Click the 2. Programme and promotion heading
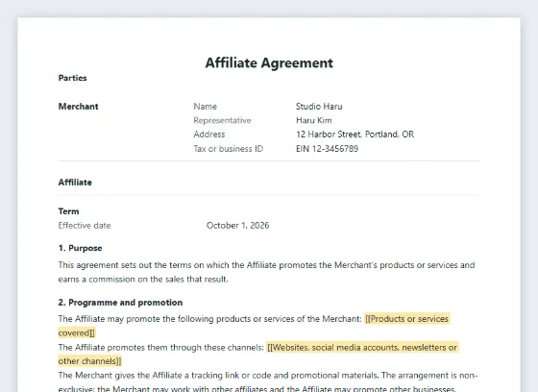Viewport: 538px width, 392px height. (x=120, y=303)
